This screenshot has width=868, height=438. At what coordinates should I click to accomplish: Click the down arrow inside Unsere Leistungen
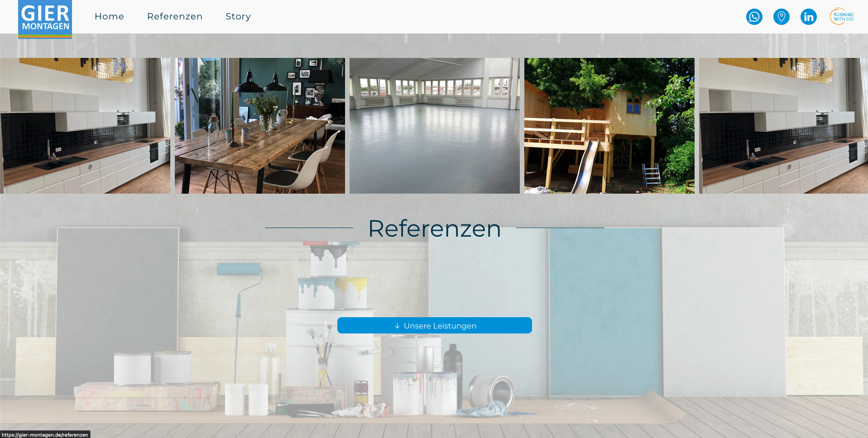click(x=397, y=326)
